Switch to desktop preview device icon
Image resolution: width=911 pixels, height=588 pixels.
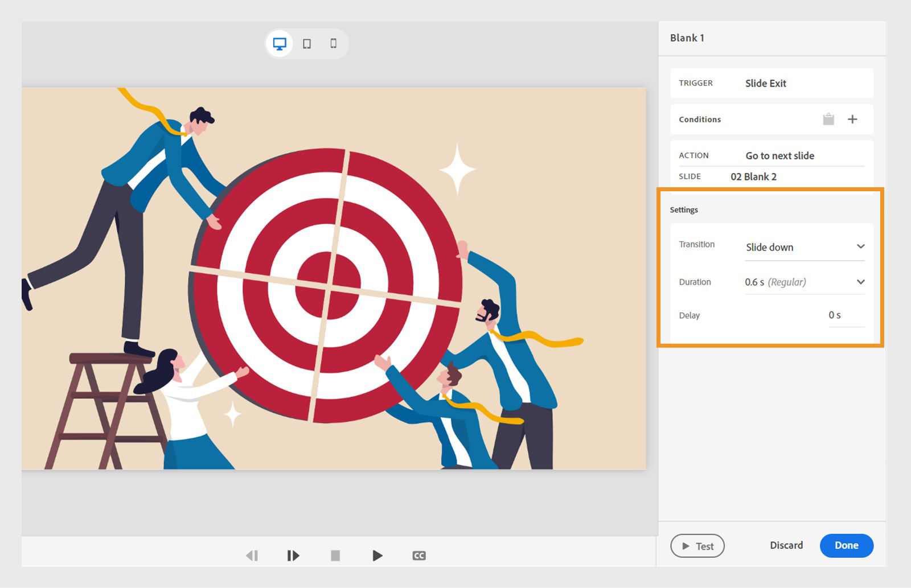[x=280, y=44]
